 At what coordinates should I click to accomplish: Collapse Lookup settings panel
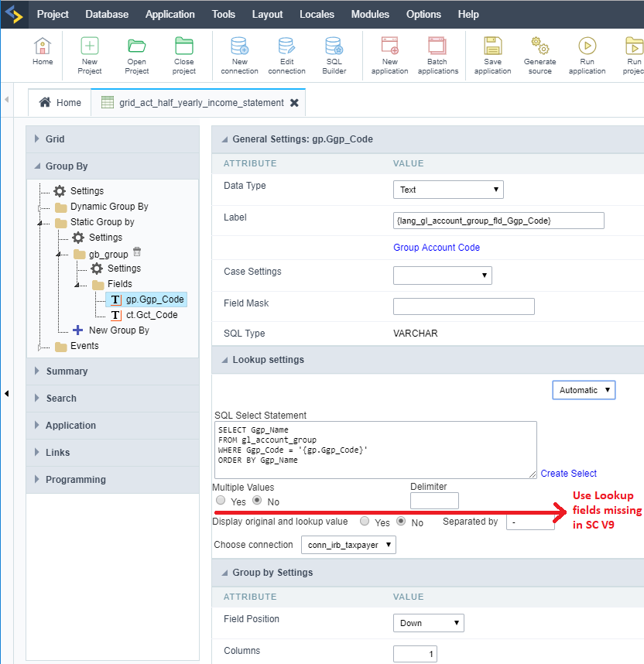pyautogui.click(x=427, y=360)
